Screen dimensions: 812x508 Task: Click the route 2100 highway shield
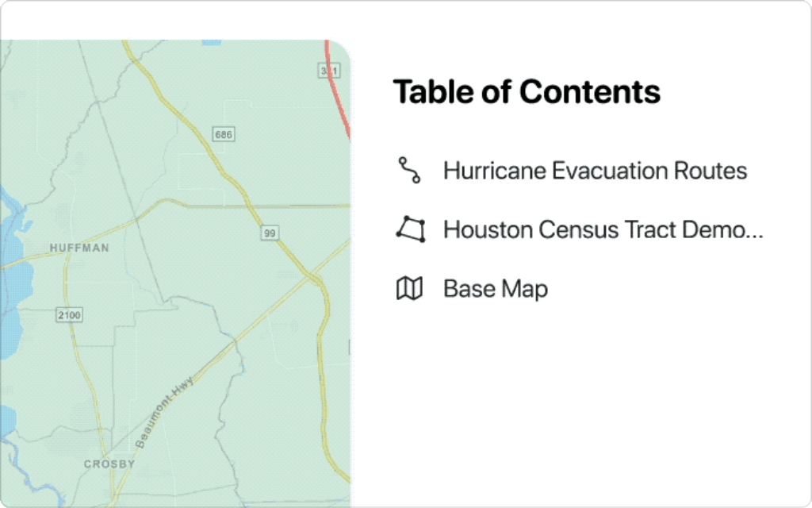coord(69,314)
